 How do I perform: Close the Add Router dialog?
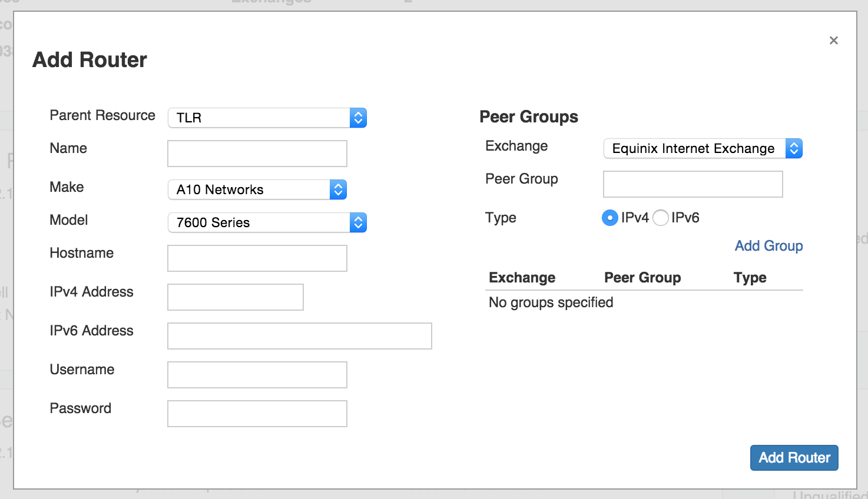pos(833,41)
